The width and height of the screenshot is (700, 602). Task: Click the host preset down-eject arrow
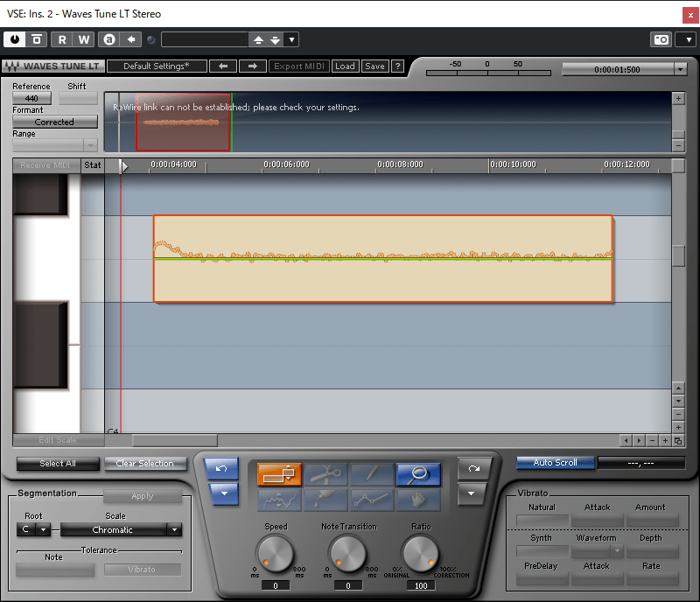(276, 39)
